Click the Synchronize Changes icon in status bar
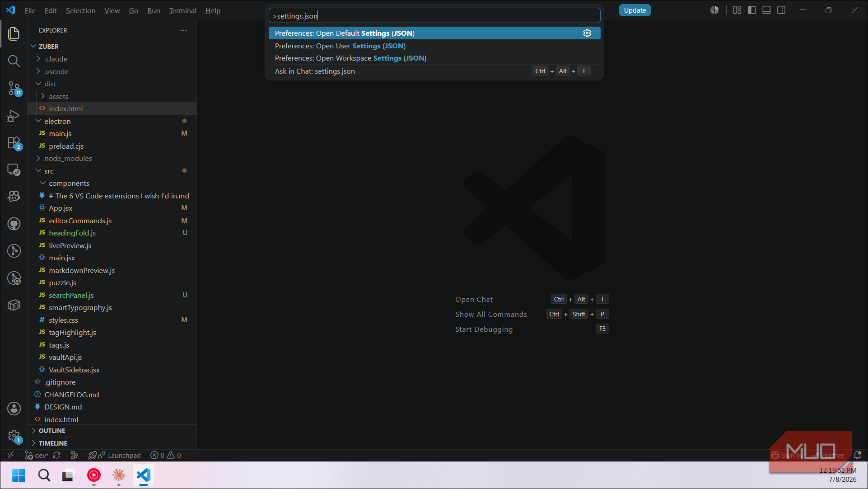 pos(57,455)
